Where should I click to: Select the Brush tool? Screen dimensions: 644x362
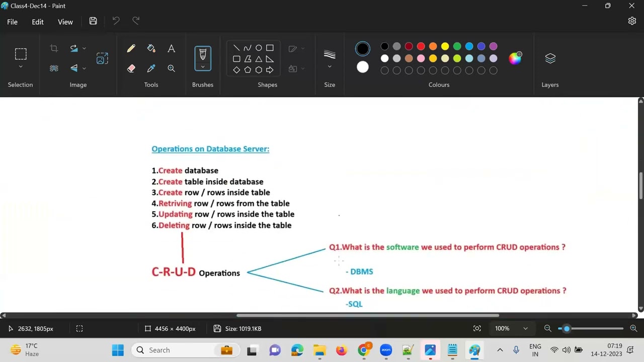[x=203, y=54]
